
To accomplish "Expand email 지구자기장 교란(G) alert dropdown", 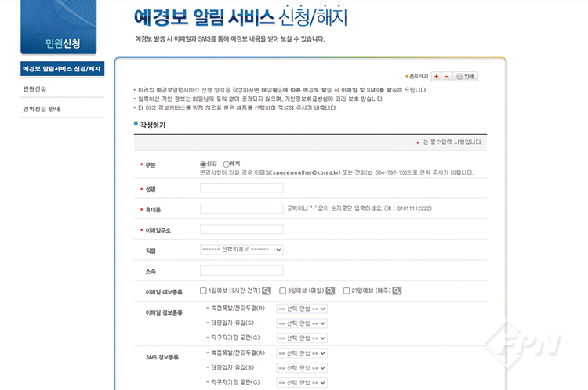I will 301,338.
